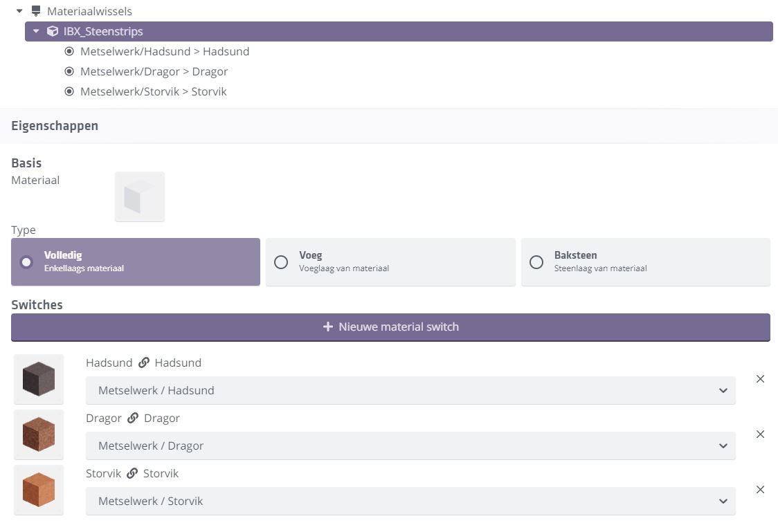Collapse the Materiaalwissels tree node
This screenshot has height=532, width=778.
(x=19, y=11)
